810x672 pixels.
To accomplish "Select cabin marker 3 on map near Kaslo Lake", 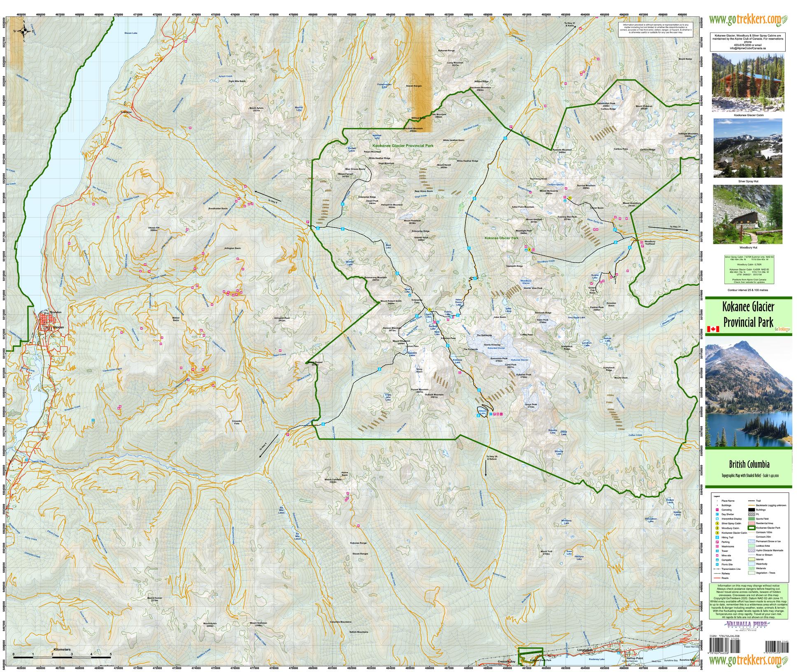I will pos(429,310).
